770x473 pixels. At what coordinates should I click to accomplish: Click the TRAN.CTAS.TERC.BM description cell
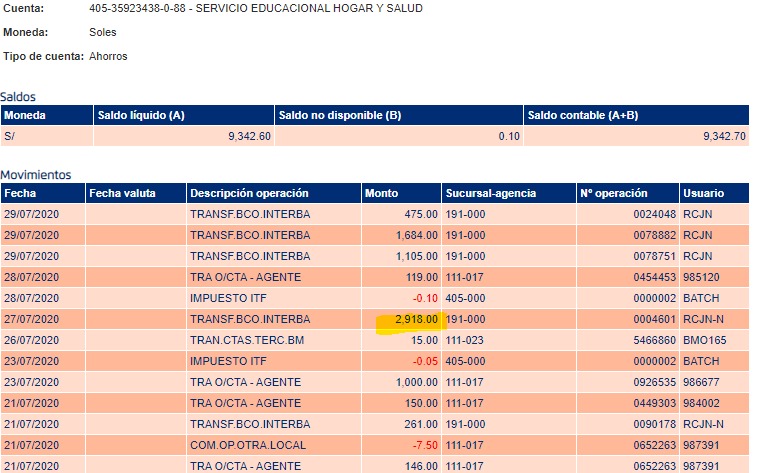click(x=248, y=341)
